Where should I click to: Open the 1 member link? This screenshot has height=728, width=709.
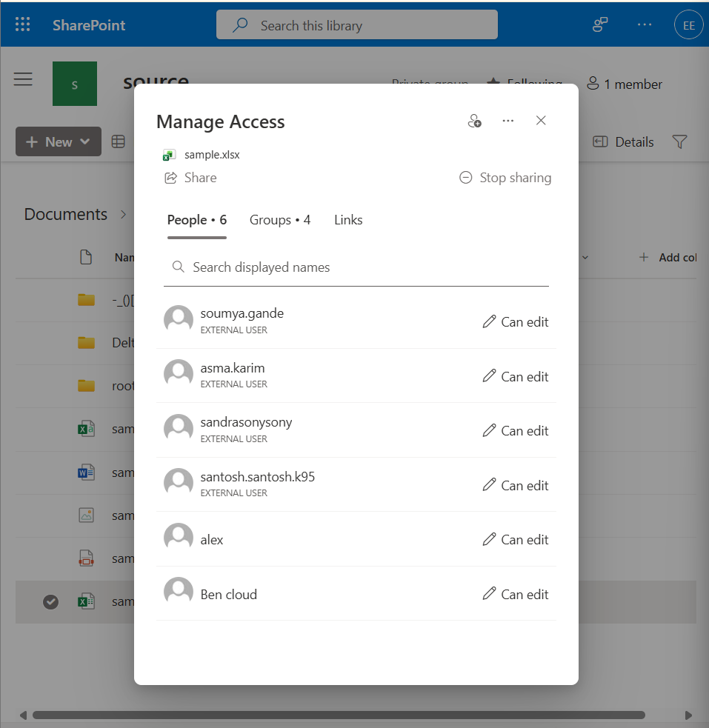pos(625,84)
